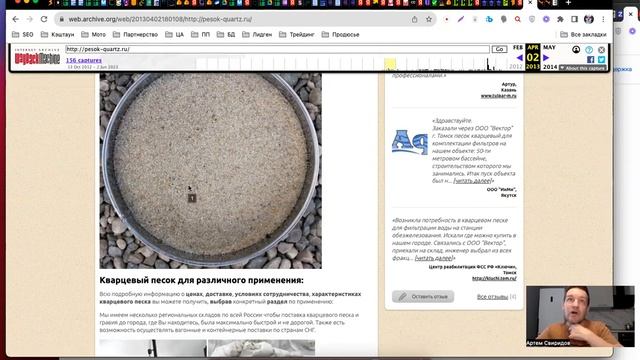Viewport: 640px width, 360px height.
Task: Bookmark this page with the star icon
Action: (x=429, y=19)
